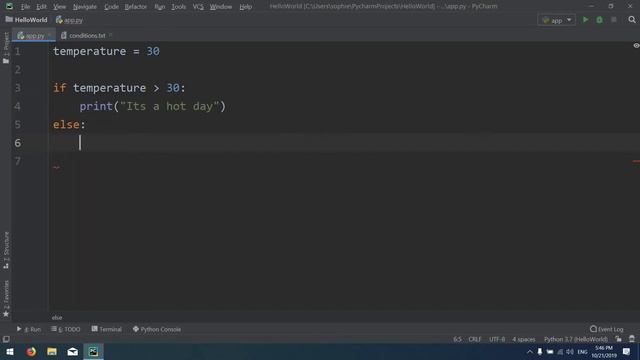Click the 'if temperature > 30:' code line
The image size is (640, 360).
point(119,88)
